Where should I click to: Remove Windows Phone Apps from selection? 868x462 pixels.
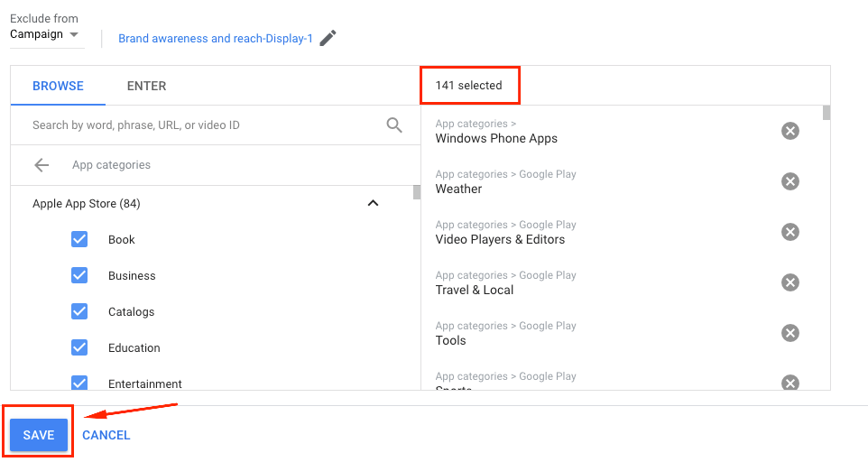pos(790,132)
